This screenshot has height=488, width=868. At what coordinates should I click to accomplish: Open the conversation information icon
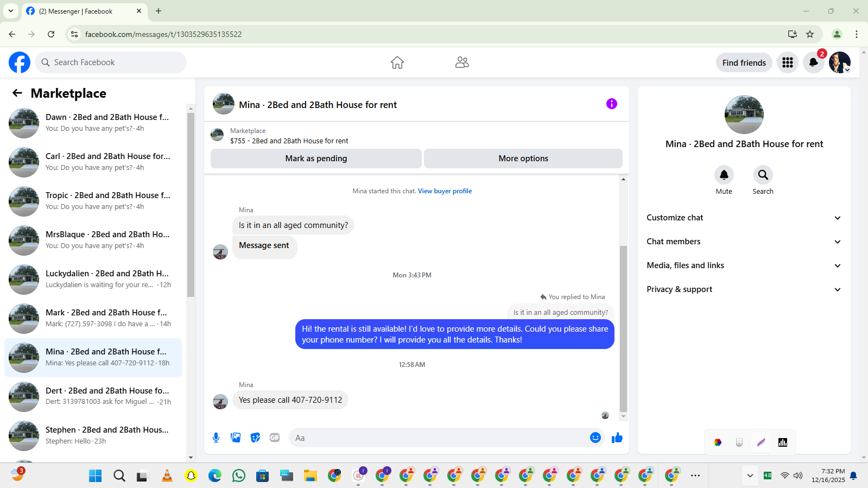click(x=612, y=104)
